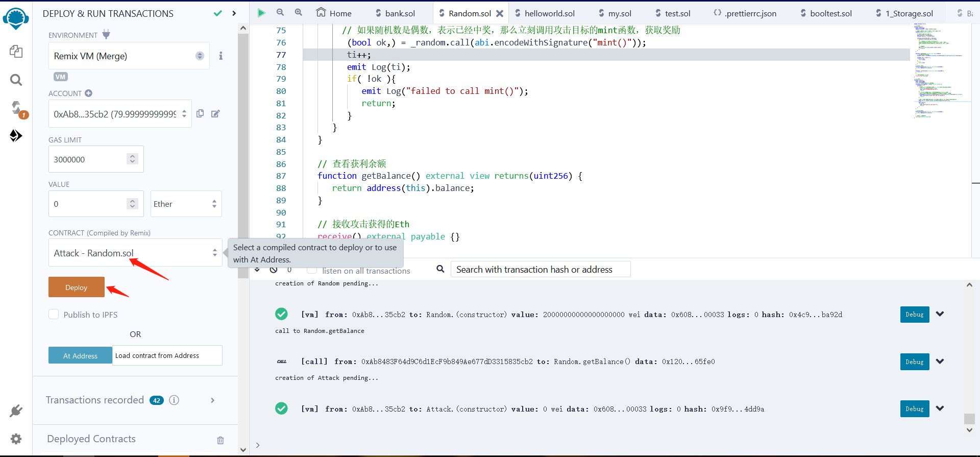
Task: Toggle listen on all transactions checkbox
Action: pyautogui.click(x=311, y=270)
